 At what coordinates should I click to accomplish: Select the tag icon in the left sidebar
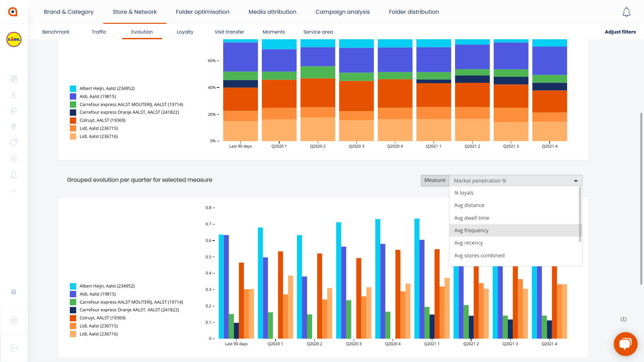13,143
